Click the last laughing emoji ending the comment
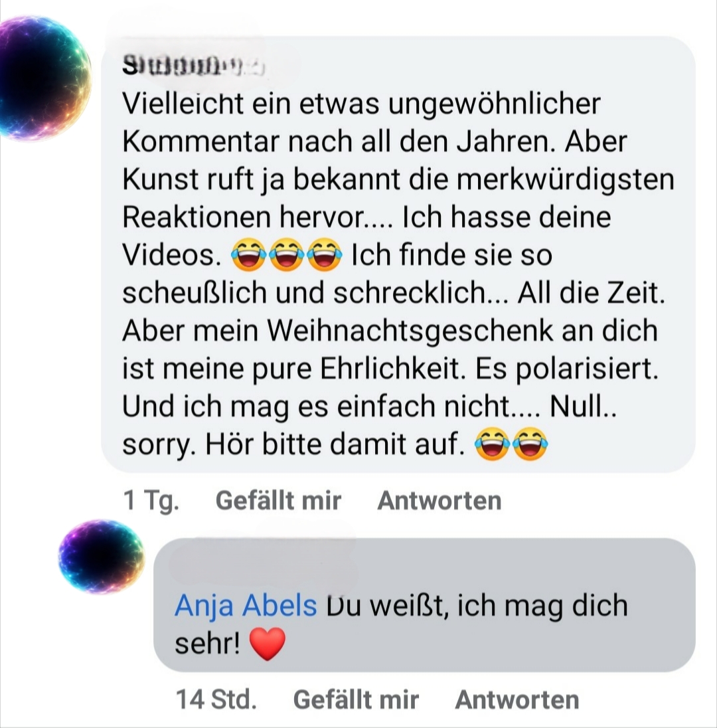The height and width of the screenshot is (728, 717). [530, 444]
